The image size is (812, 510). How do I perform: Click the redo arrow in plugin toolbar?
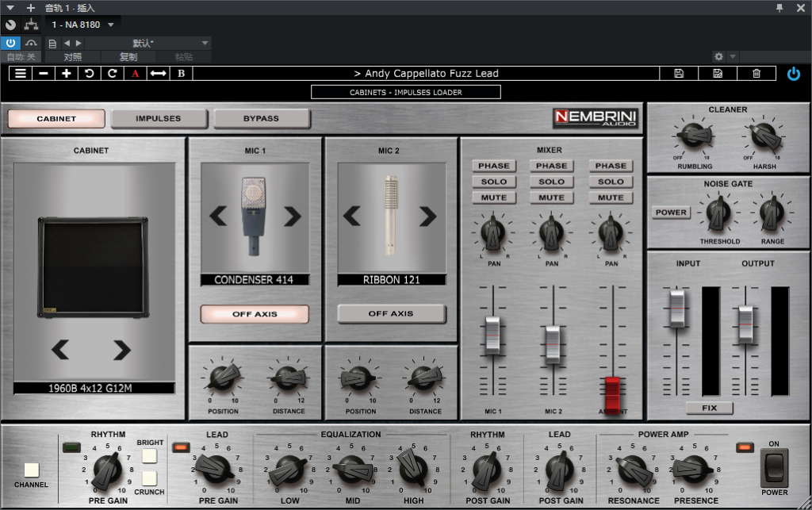113,74
